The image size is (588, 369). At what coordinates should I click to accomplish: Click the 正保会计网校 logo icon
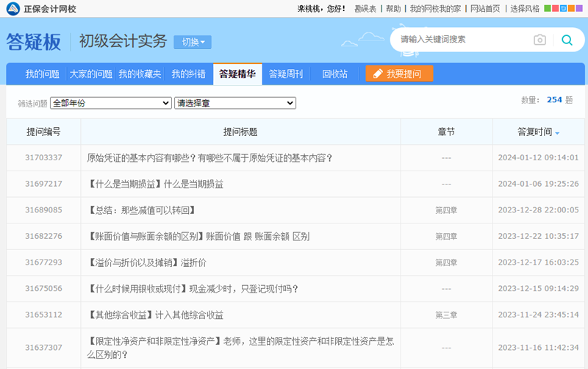coord(12,9)
